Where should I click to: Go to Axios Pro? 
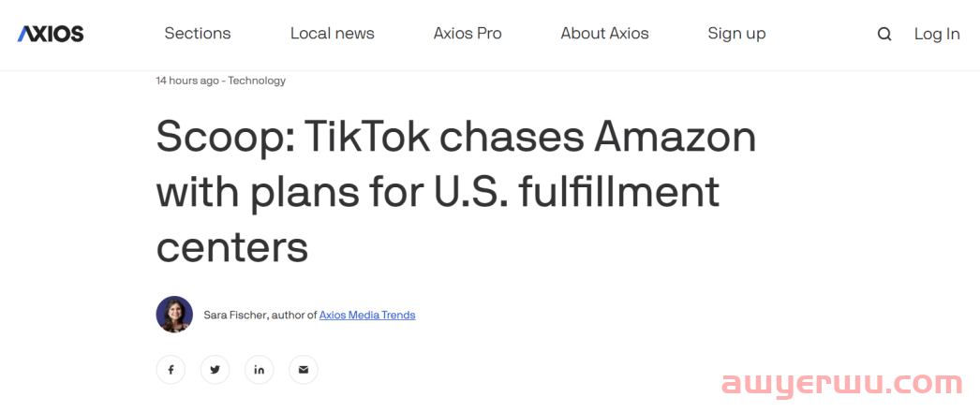pyautogui.click(x=468, y=34)
